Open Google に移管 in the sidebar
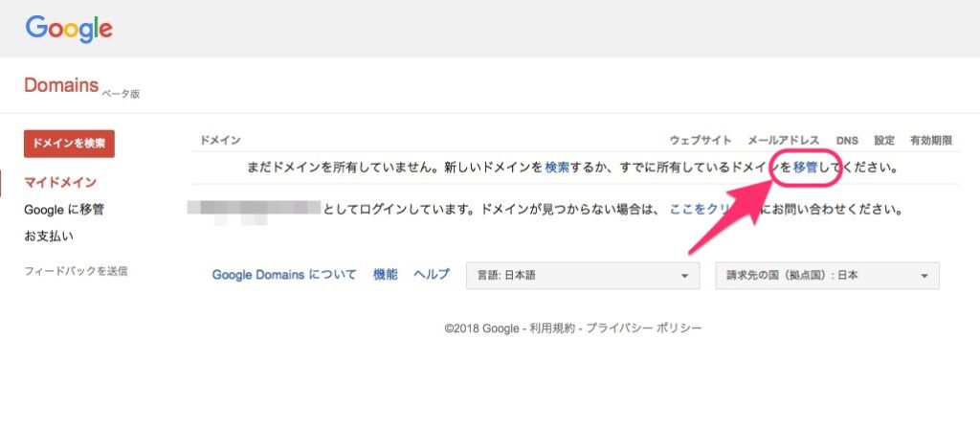This screenshot has height=430, width=980. tap(64, 210)
